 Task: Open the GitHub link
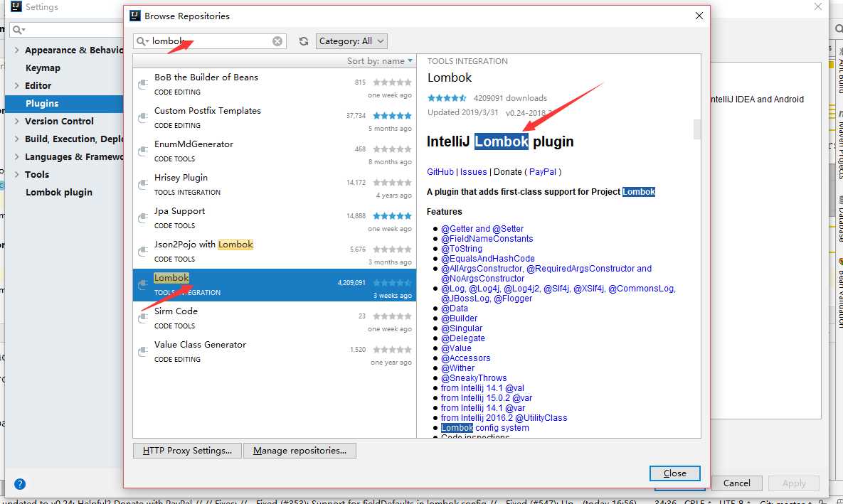click(x=440, y=172)
